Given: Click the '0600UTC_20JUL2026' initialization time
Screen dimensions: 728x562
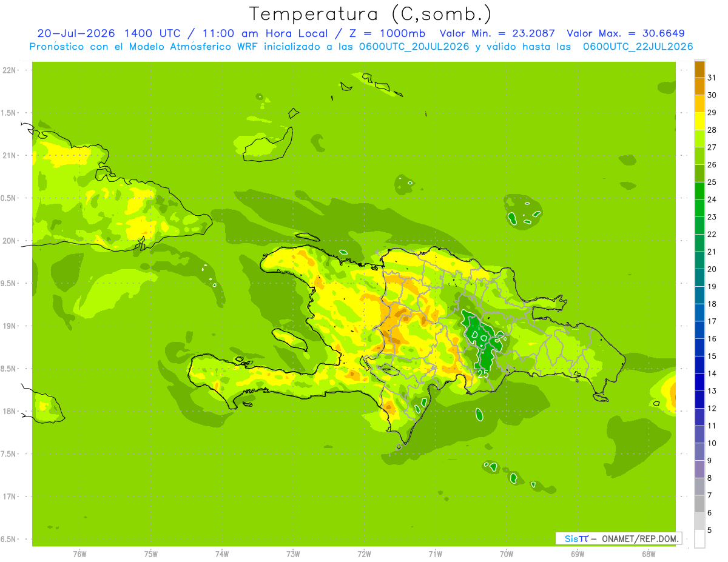Looking at the screenshot, I should tap(413, 47).
